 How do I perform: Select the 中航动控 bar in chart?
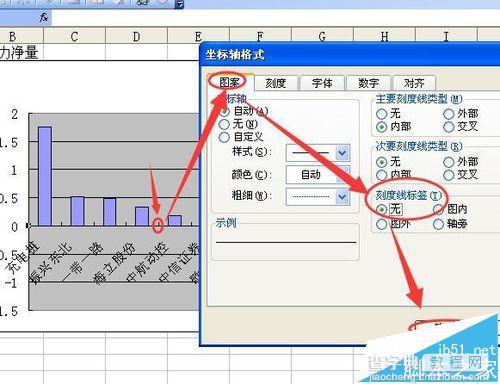tap(175, 221)
